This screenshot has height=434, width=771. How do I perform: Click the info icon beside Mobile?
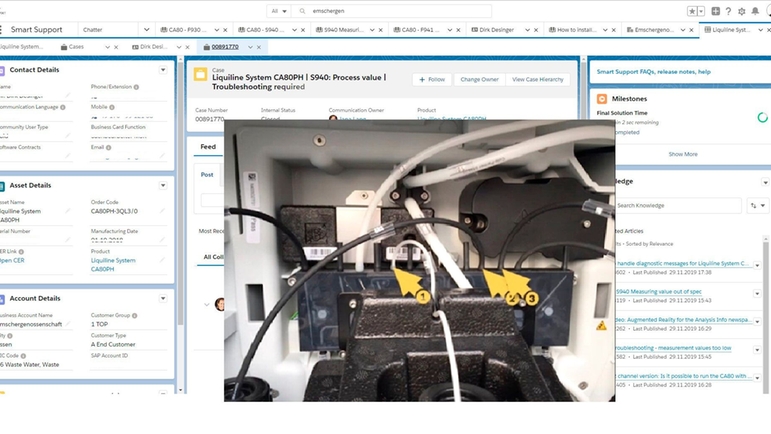[112, 107]
